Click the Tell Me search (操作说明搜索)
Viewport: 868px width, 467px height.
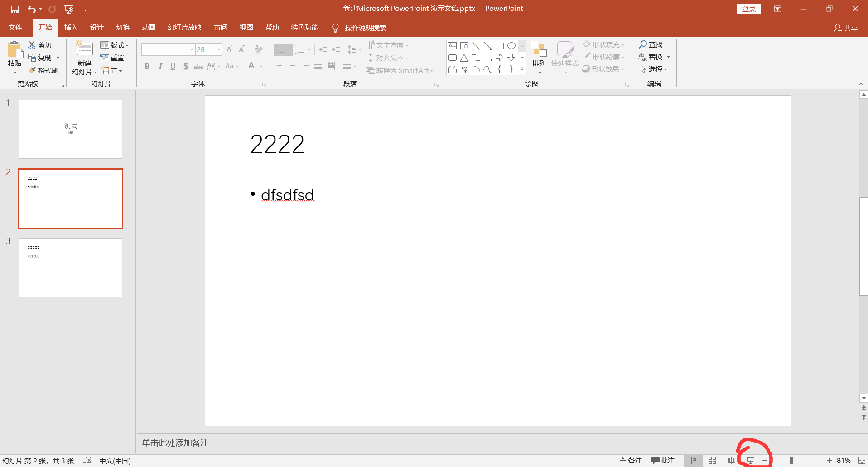[x=359, y=28]
